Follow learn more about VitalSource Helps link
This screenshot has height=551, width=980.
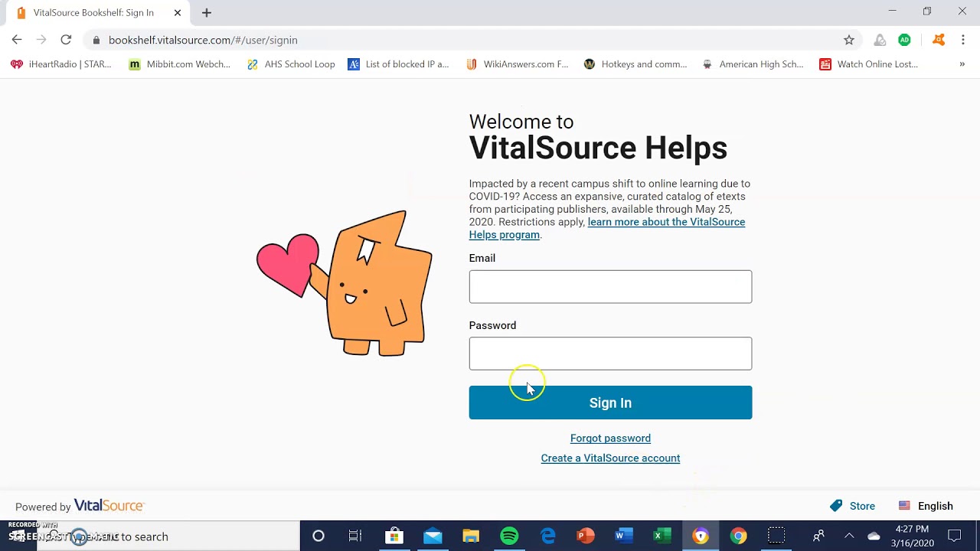(x=606, y=228)
